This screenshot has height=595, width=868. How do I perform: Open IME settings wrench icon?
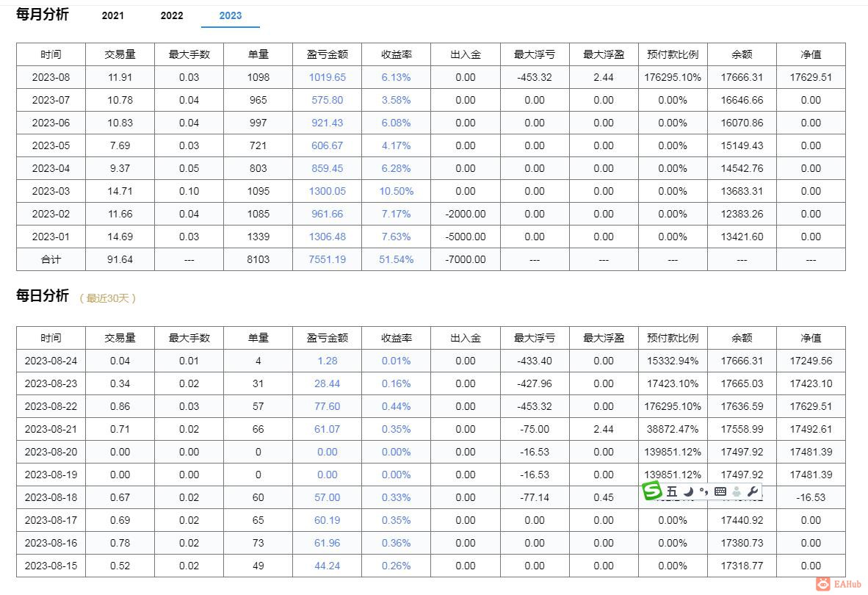point(752,492)
